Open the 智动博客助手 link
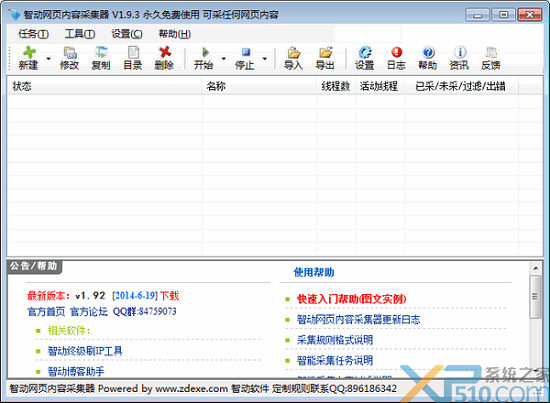Screen dimensions: 550x403 (x=76, y=371)
